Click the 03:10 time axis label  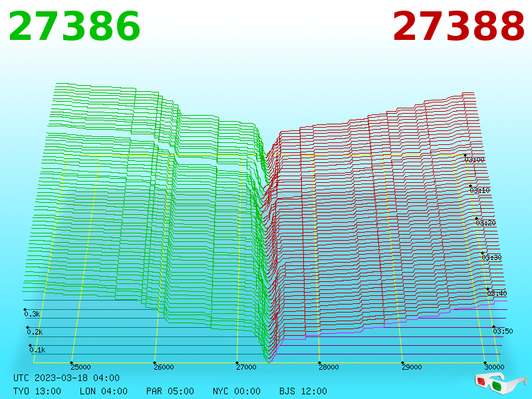click(480, 190)
